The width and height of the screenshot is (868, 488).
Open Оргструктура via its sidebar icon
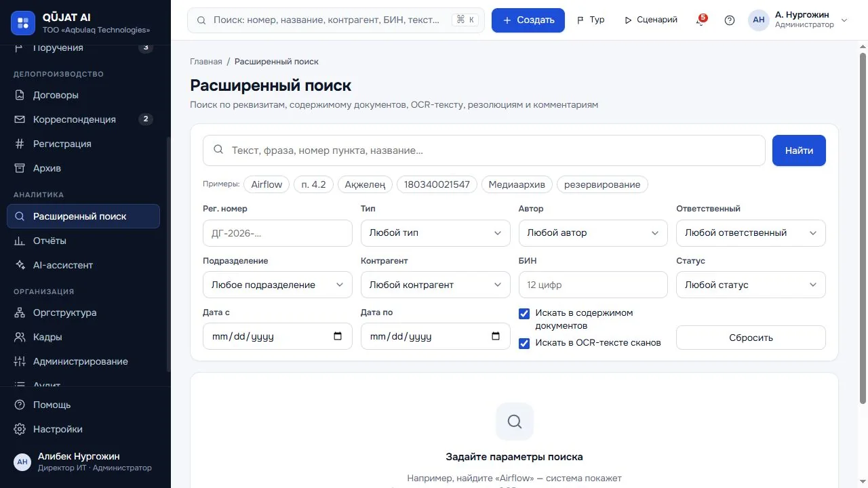pyautogui.click(x=20, y=312)
